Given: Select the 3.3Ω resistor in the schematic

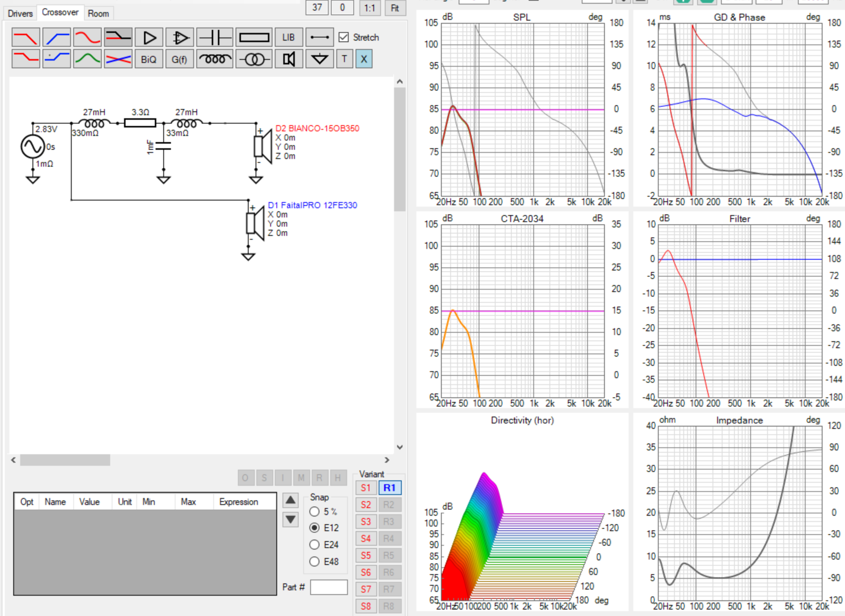Looking at the screenshot, I should (x=140, y=122).
